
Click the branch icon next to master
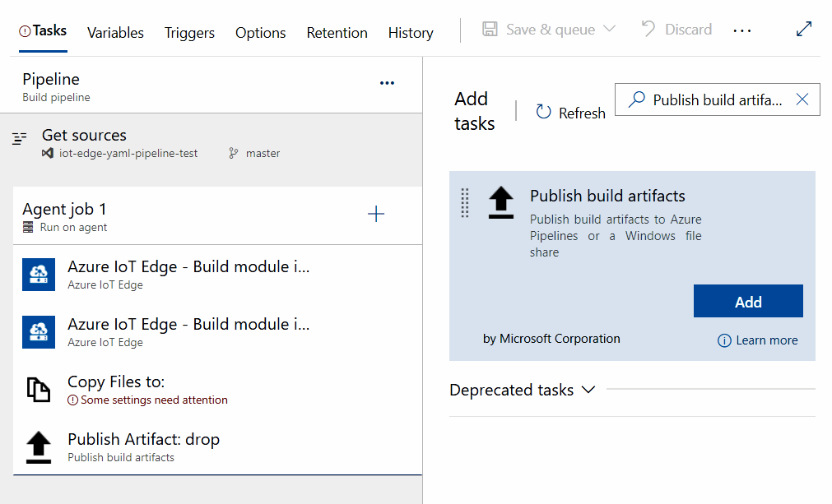234,153
